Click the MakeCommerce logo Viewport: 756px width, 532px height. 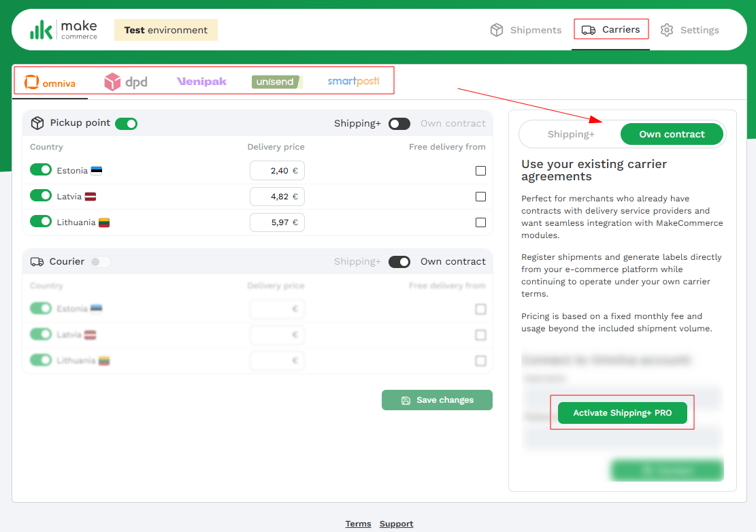point(63,30)
